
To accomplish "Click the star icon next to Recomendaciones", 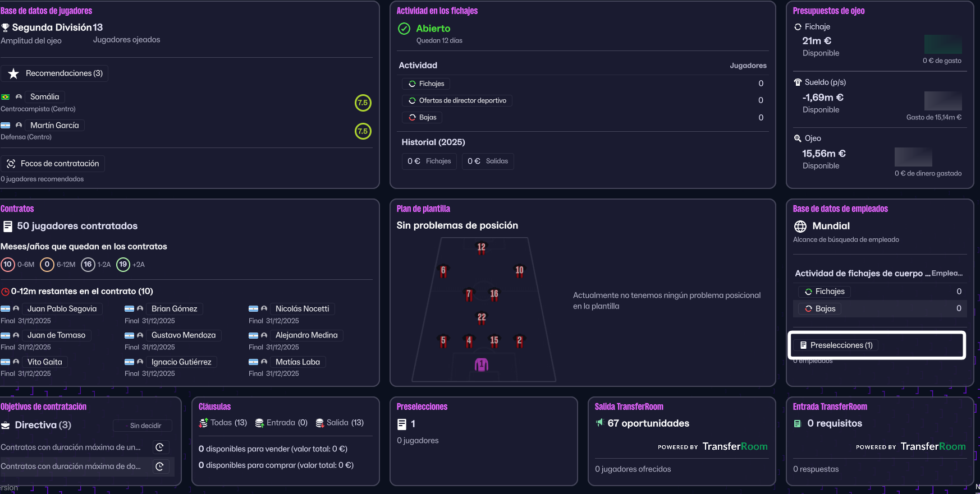I will point(13,73).
